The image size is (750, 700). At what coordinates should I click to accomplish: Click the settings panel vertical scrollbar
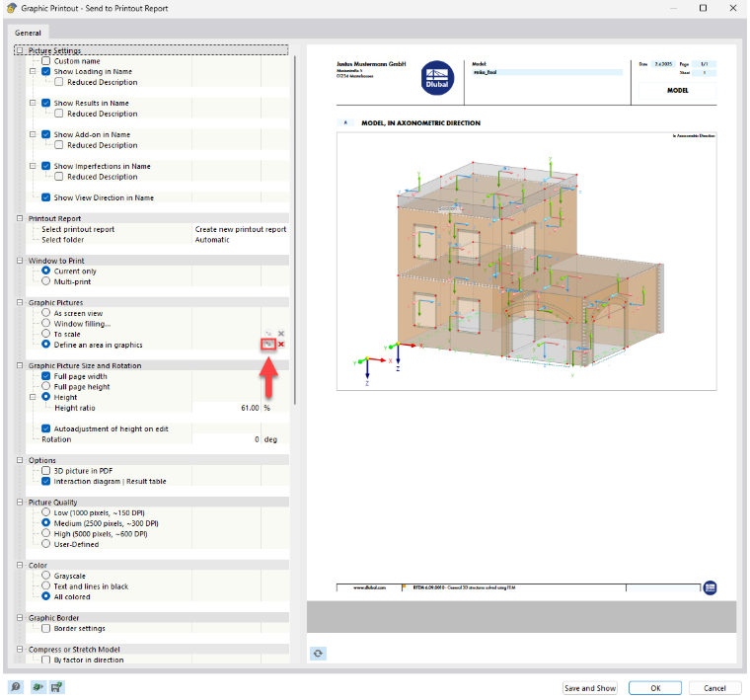295,230
